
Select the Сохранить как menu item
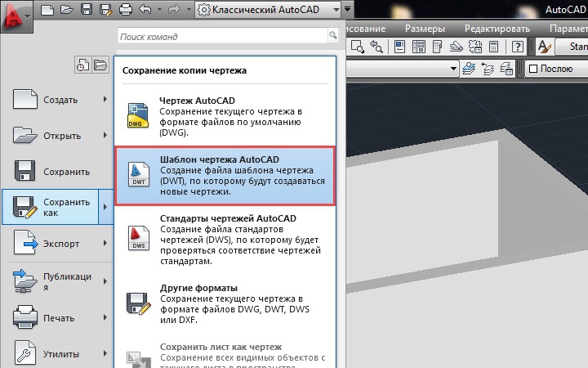coord(51,207)
